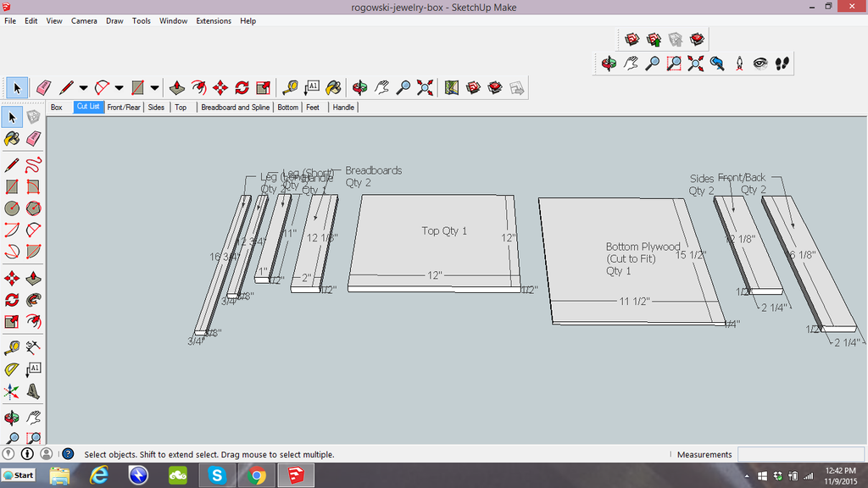
Task: Activate the Axes tool
Action: [x=12, y=391]
